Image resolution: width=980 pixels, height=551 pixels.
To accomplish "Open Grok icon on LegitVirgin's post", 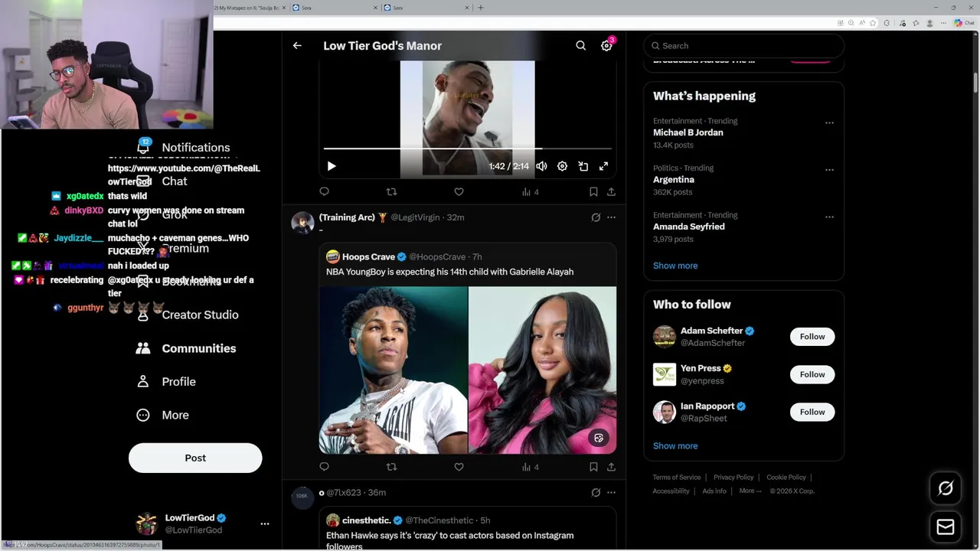I will point(596,217).
